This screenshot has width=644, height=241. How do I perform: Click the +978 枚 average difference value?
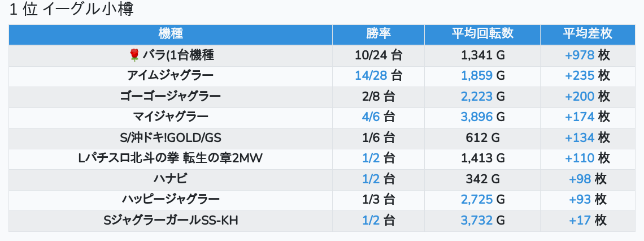point(588,55)
